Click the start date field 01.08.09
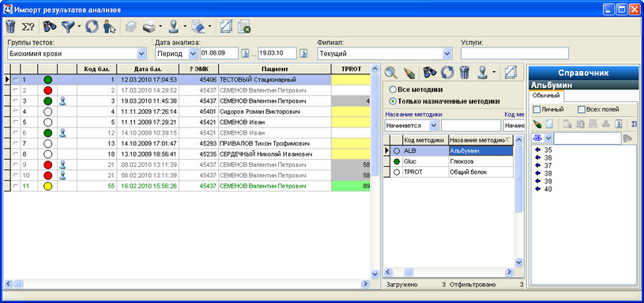This screenshot has height=303, width=644. click(219, 54)
